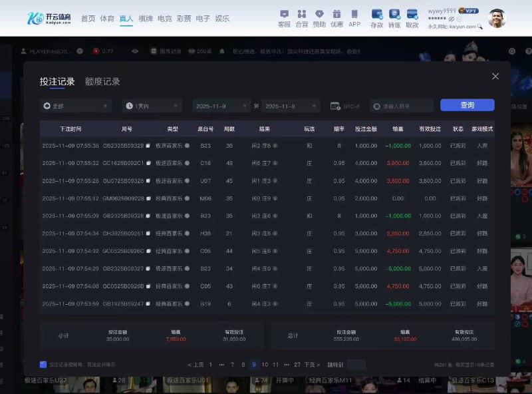Go to 下页 next page
The image size is (532, 394).
(311, 365)
